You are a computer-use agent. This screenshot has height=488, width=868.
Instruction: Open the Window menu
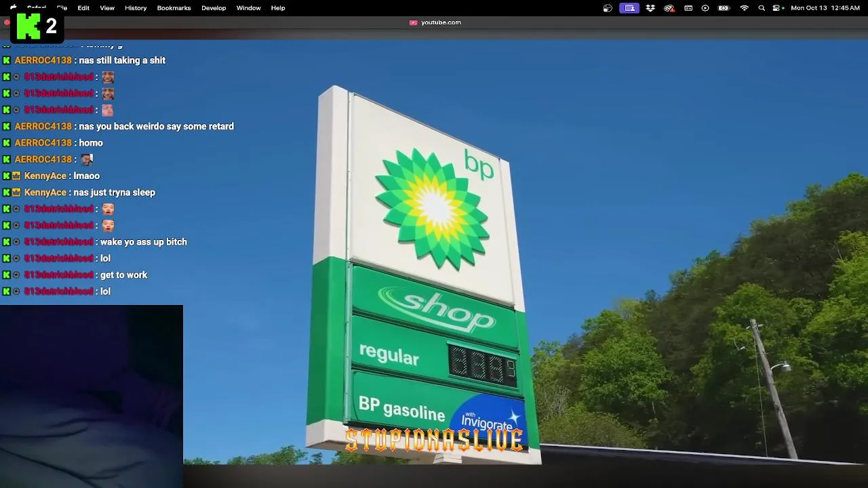pyautogui.click(x=248, y=8)
